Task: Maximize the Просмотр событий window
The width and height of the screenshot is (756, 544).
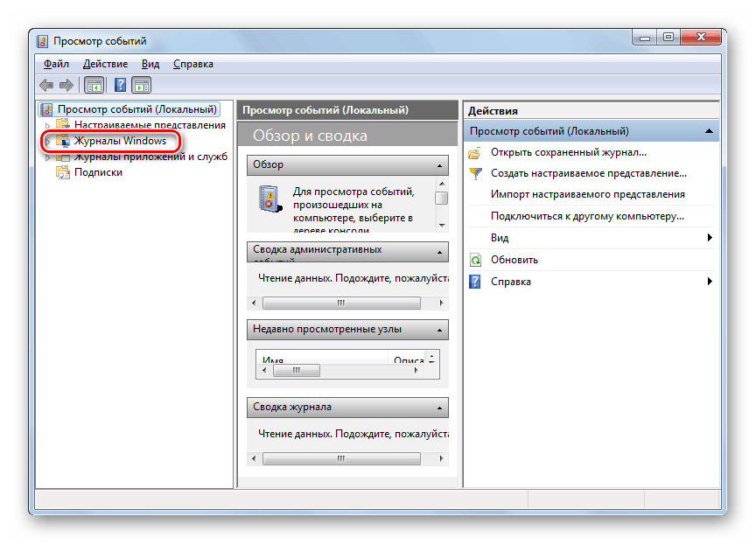Action: tap(668, 37)
